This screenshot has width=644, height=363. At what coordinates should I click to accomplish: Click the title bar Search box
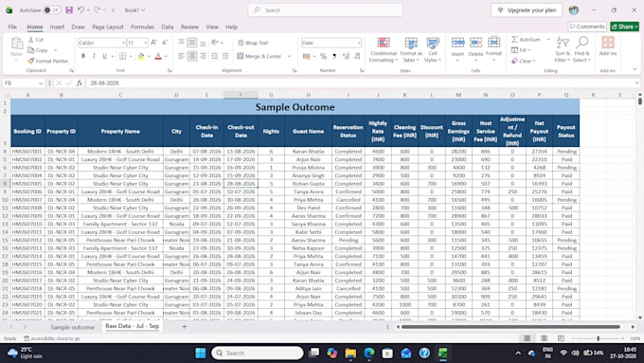point(325,9)
